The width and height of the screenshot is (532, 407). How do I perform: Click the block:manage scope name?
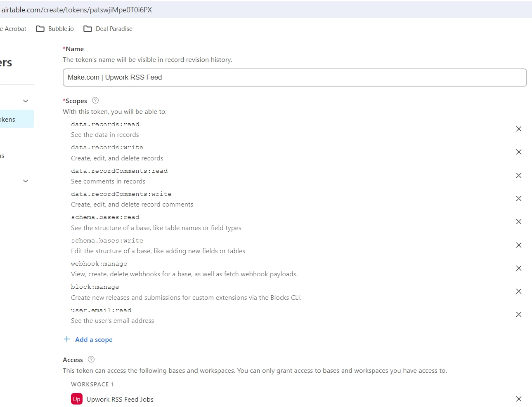pos(95,287)
